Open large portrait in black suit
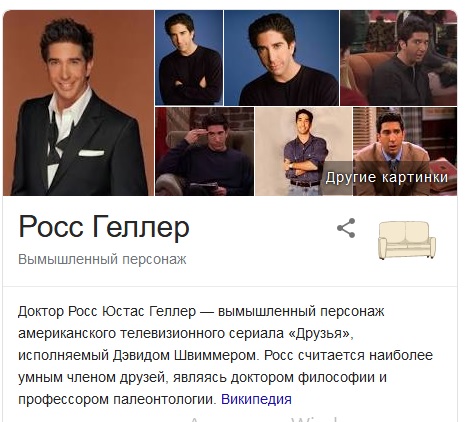472x422 pixels. [x=78, y=103]
